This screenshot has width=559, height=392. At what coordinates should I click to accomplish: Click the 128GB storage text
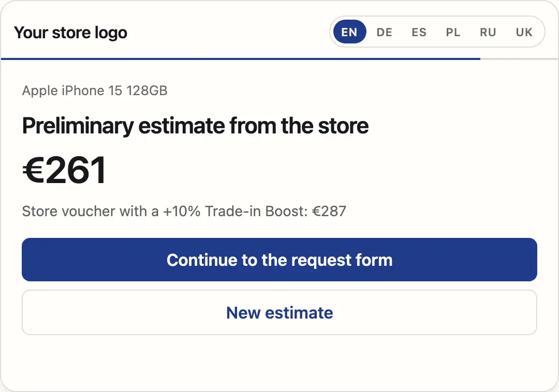click(147, 91)
